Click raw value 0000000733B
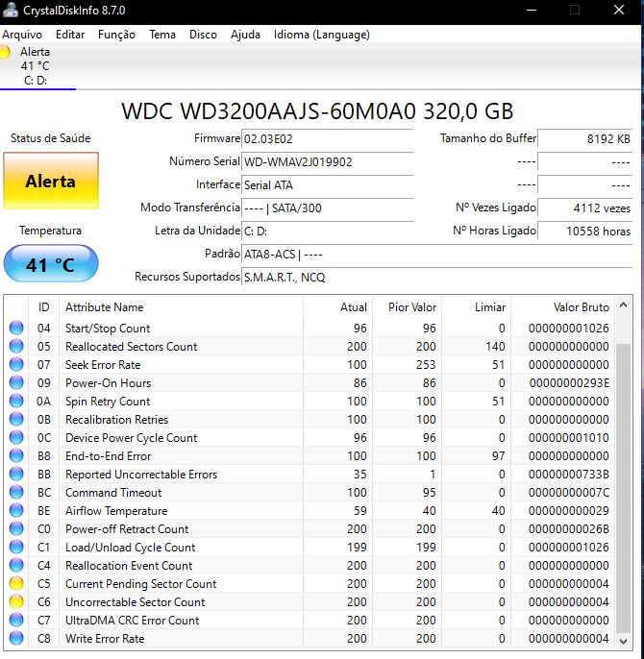This screenshot has width=644, height=659. point(569,475)
